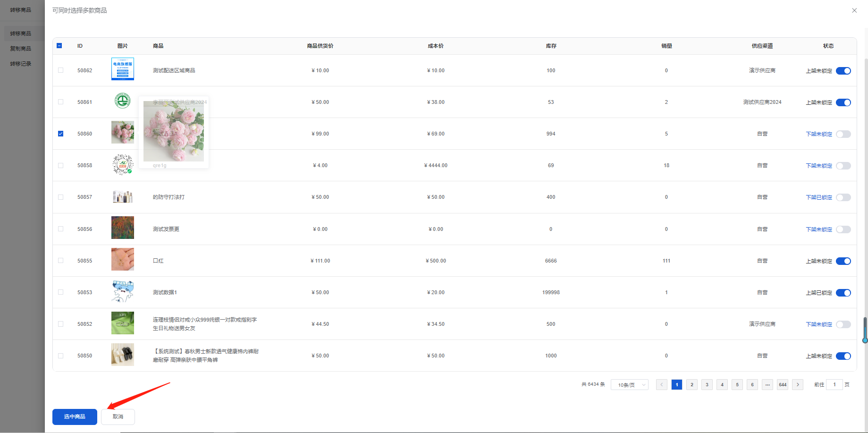The width and height of the screenshot is (868, 433).
Task: Click product name 的防守打法打
Action: 169,197
